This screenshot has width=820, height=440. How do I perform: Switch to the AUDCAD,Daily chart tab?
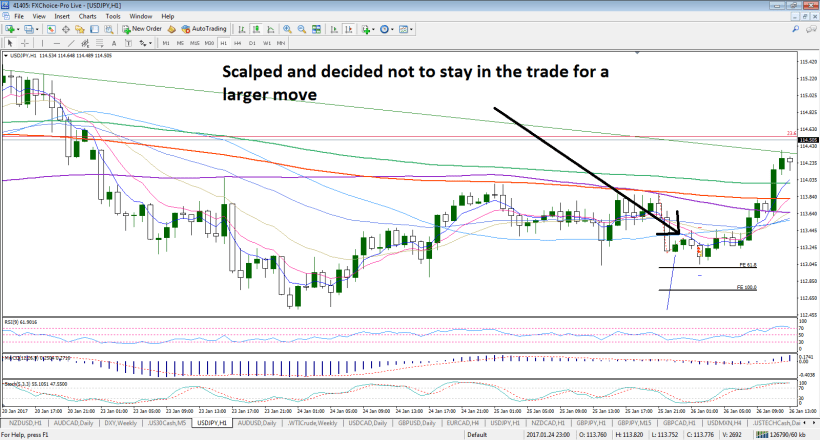pos(73,423)
